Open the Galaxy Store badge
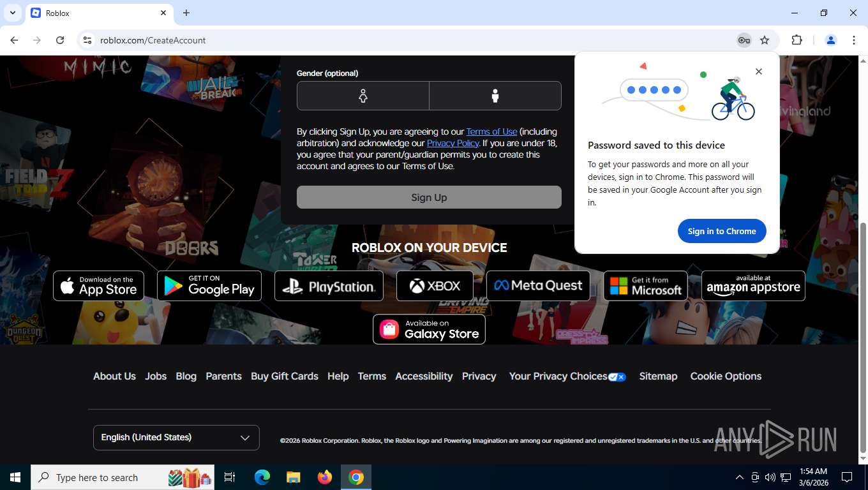 pyautogui.click(x=429, y=329)
